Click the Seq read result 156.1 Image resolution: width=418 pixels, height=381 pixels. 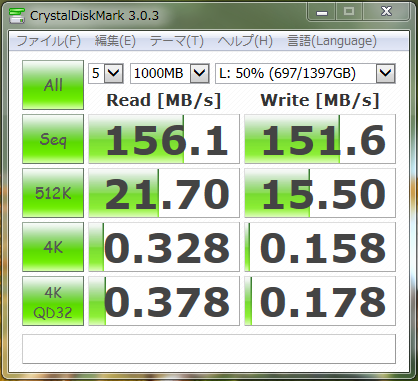[164, 139]
